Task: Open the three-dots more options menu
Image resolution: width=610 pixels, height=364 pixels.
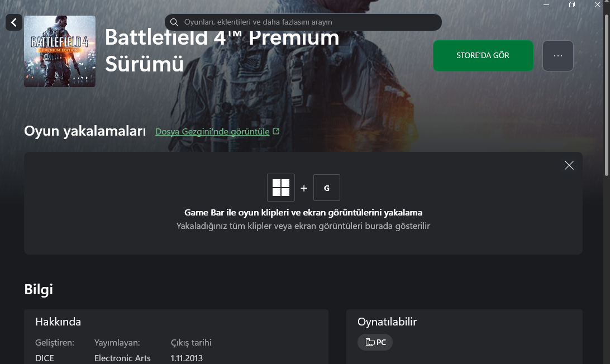Action: pos(558,56)
